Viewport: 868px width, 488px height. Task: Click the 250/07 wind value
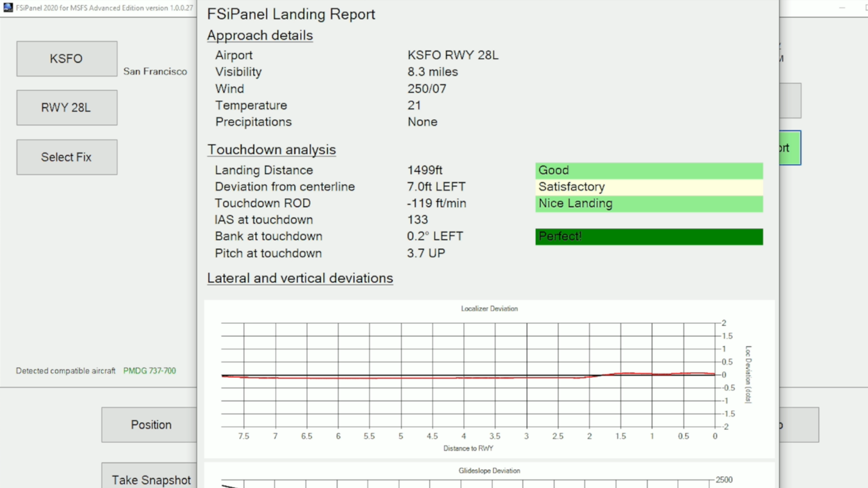pos(427,89)
